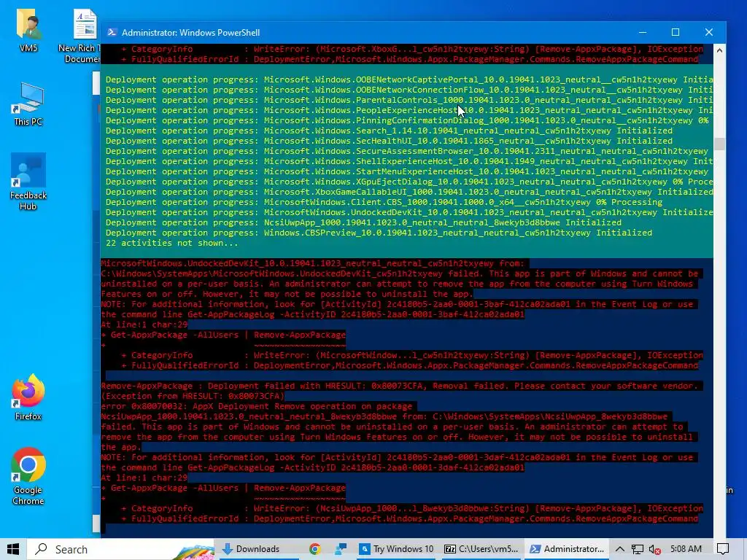Switch to the Try Windows 10 taskbar window
747x560 pixels.
click(398, 549)
